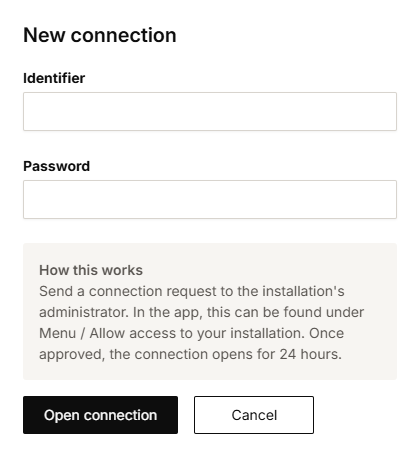Click the gray help information box
The image size is (420, 450).
pos(210,311)
